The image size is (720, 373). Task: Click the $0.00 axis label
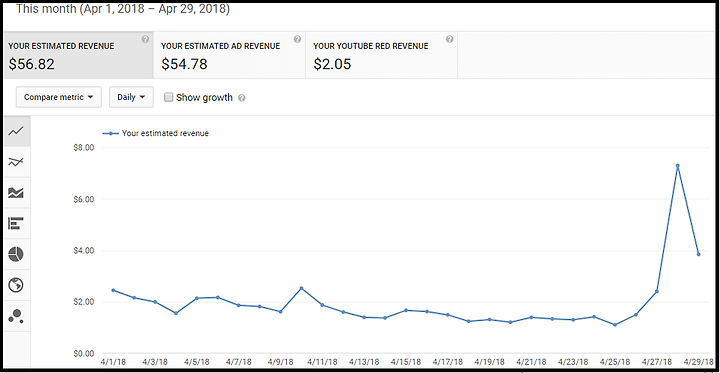click(84, 354)
